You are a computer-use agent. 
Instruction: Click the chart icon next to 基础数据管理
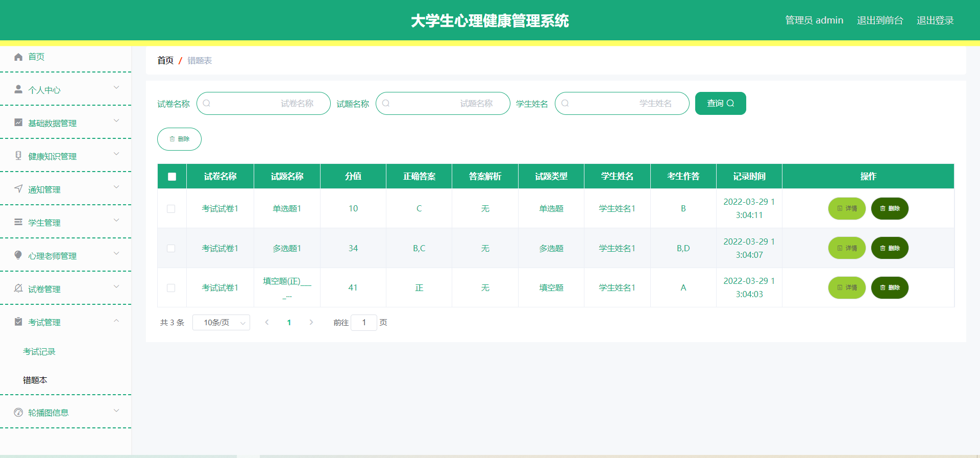18,123
